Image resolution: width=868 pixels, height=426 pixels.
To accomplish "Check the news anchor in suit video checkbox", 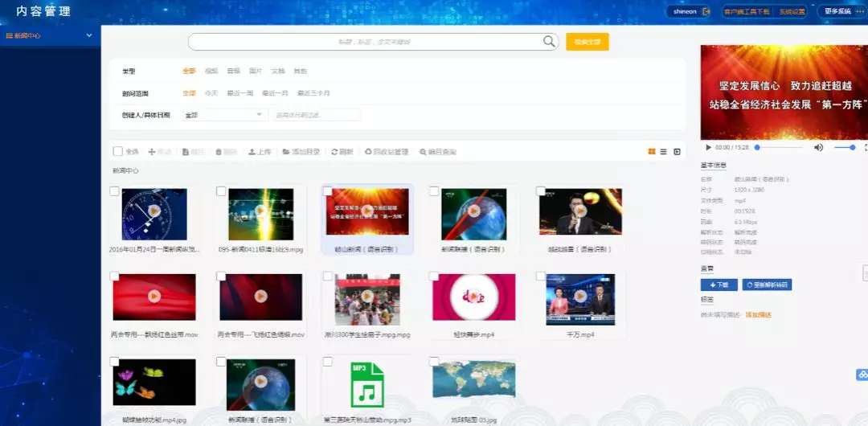I will (x=540, y=191).
